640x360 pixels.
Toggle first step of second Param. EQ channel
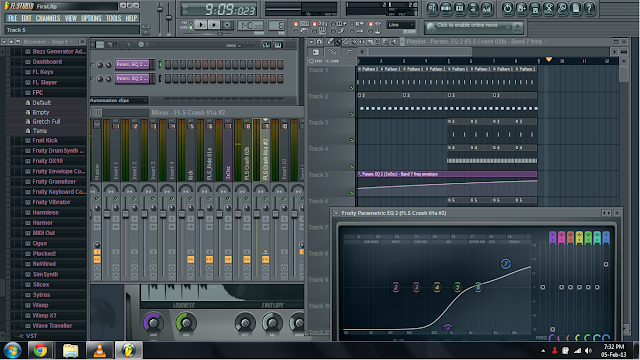[168, 78]
